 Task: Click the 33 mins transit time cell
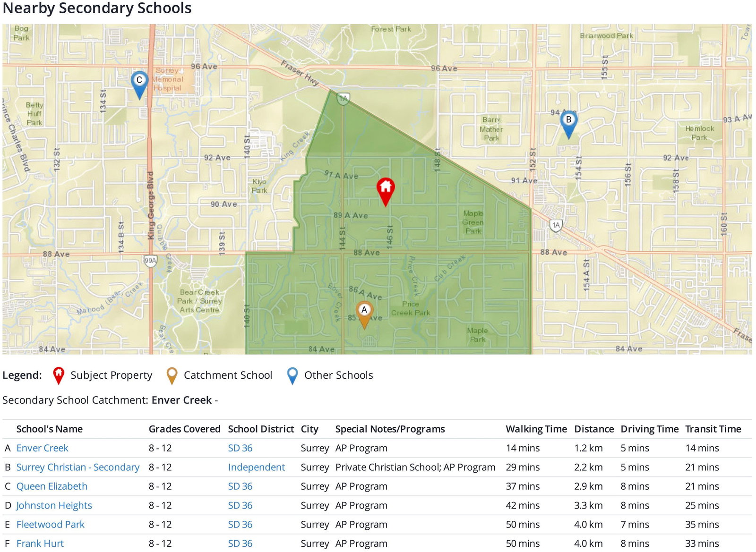[x=702, y=544]
